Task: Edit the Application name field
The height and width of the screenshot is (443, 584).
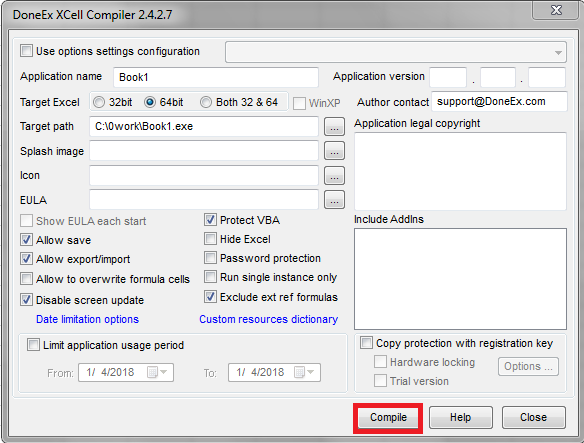Action: [x=216, y=77]
